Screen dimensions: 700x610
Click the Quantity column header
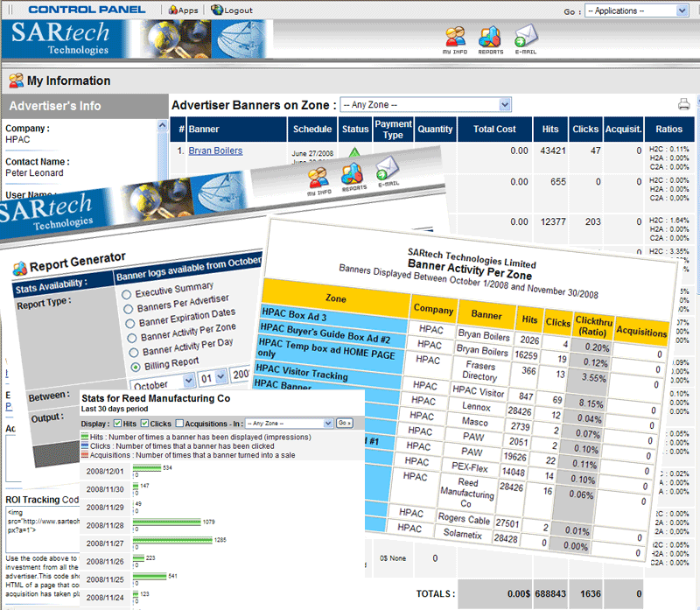click(x=435, y=129)
